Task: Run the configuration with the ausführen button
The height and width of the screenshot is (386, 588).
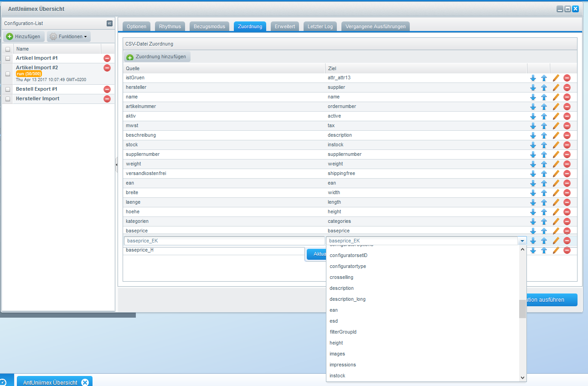Action: (552, 300)
